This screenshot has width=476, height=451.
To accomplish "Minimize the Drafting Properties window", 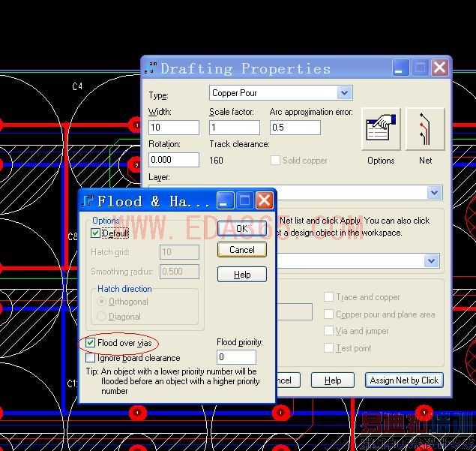I will [401, 68].
